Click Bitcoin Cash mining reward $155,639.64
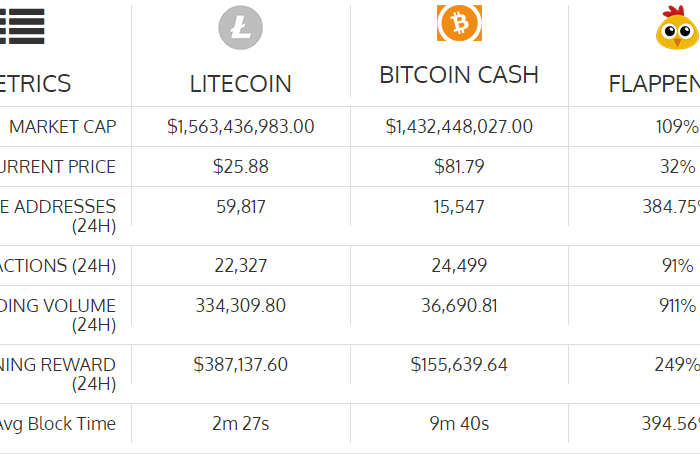The width and height of the screenshot is (700, 454). click(x=459, y=365)
